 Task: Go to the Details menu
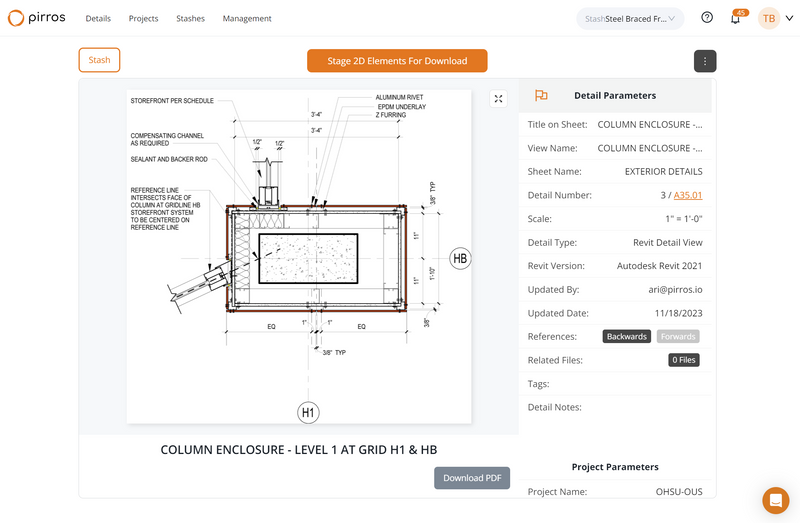click(x=98, y=19)
